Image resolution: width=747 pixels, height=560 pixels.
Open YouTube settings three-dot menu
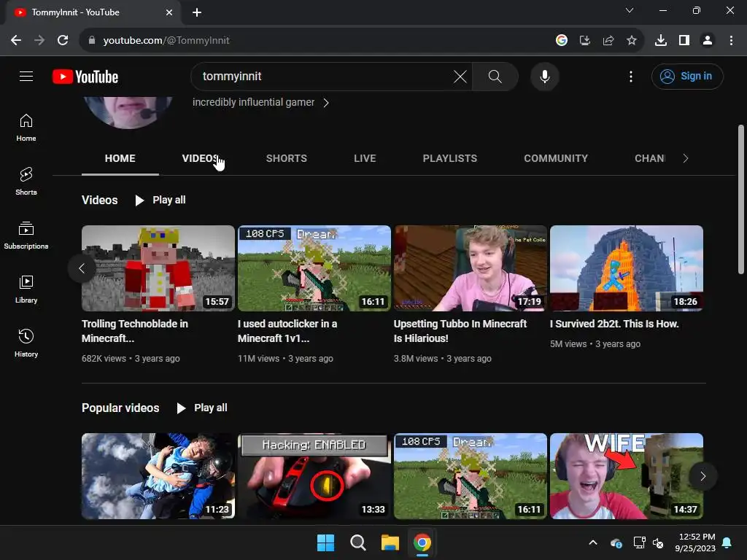[x=631, y=76]
